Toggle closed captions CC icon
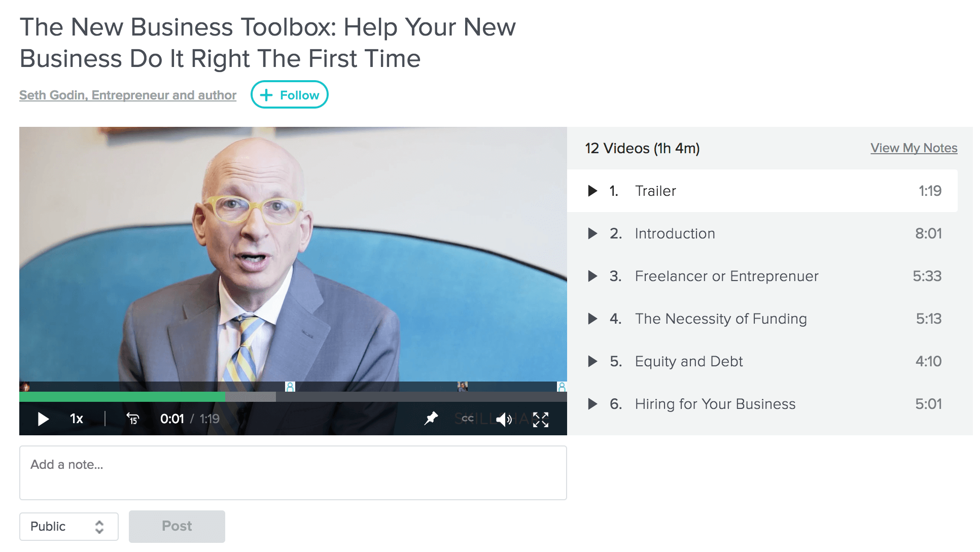The image size is (980, 552). [x=468, y=419]
